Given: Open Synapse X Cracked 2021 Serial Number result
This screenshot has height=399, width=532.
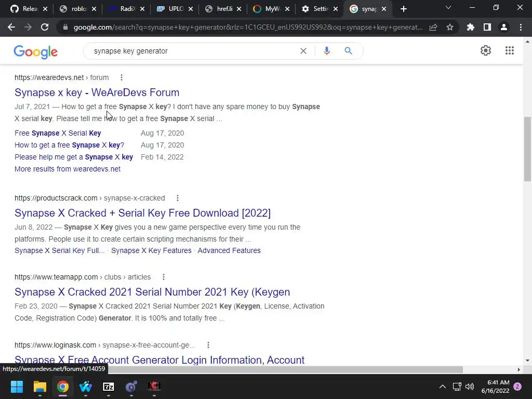Looking at the screenshot, I should click(x=152, y=292).
